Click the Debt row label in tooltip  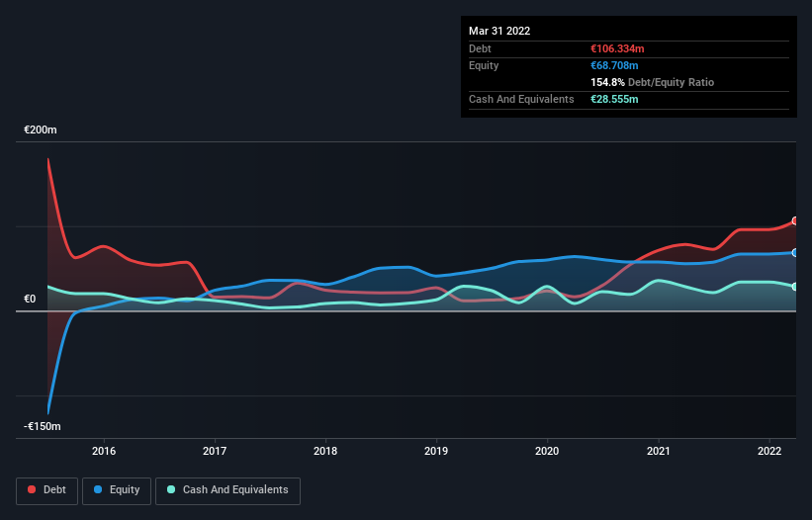pos(480,48)
